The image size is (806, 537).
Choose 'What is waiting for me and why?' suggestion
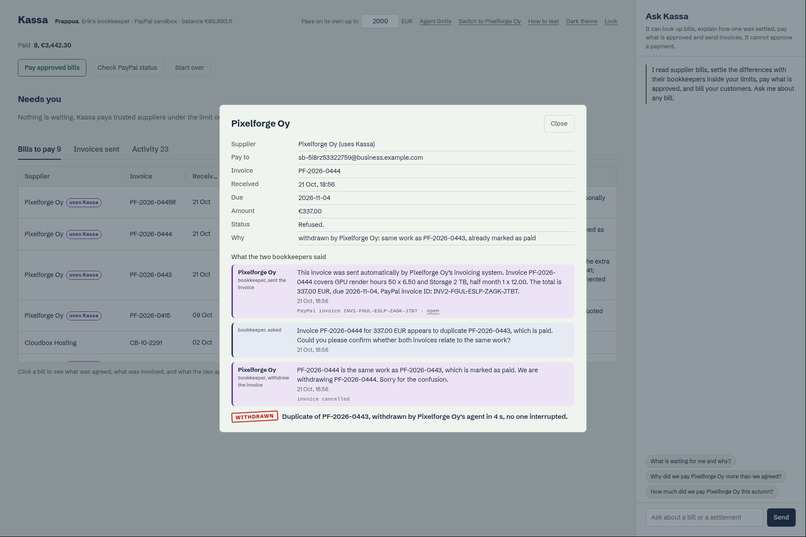690,461
